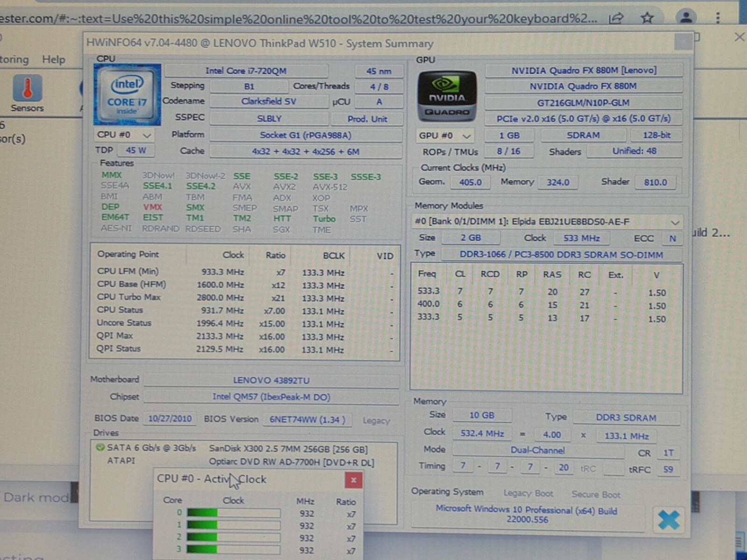Viewport: 747px width, 560px height.
Task: Select the SanDisk X300 256GB drive entry
Action: (288, 449)
